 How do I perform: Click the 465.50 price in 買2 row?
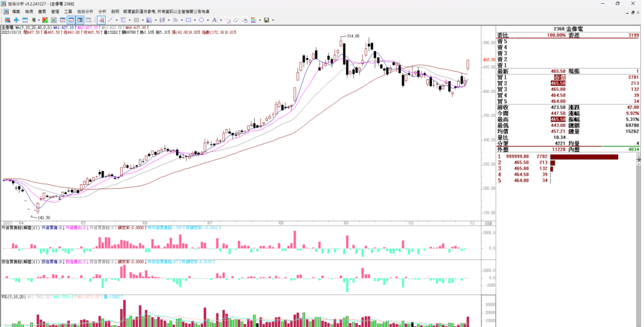click(x=557, y=83)
